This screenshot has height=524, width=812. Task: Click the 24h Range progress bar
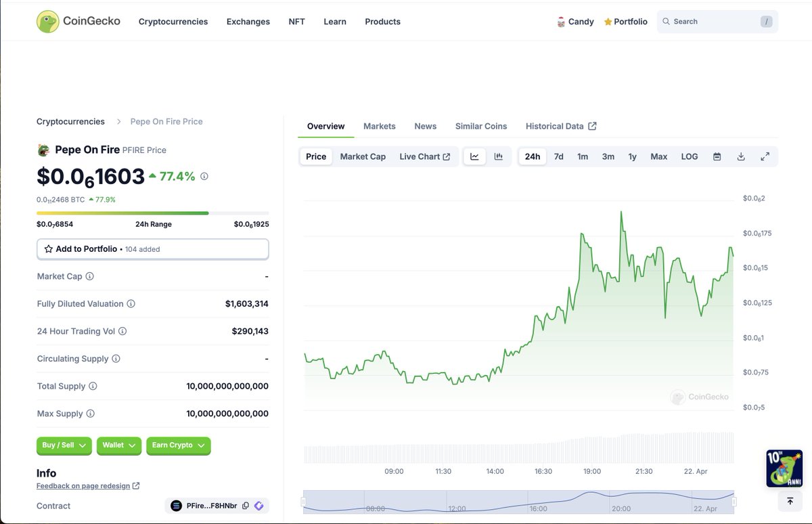click(x=153, y=213)
